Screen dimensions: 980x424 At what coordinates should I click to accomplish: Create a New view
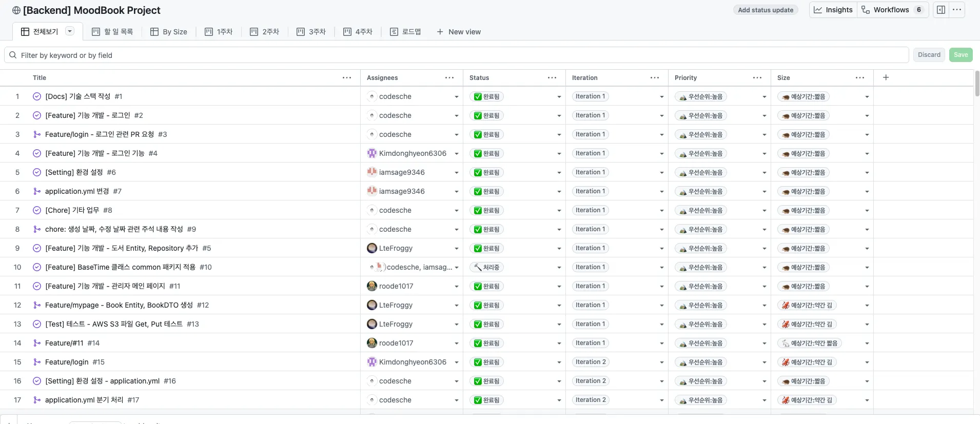pos(459,32)
